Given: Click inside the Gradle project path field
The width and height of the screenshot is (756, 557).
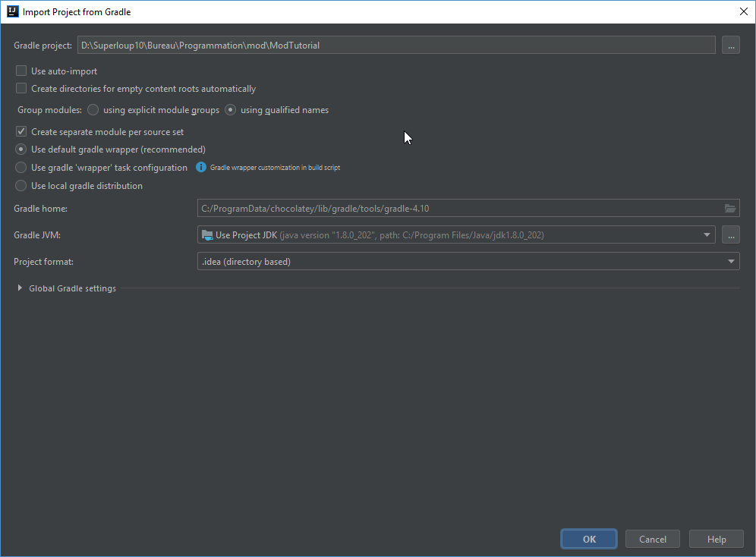Looking at the screenshot, I should pos(395,46).
